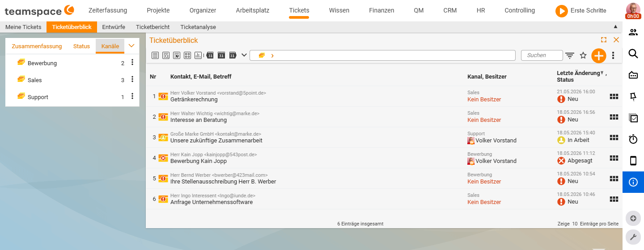Switch to Ticketanalyse tab
The height and width of the screenshot is (250, 644).
pyautogui.click(x=198, y=27)
